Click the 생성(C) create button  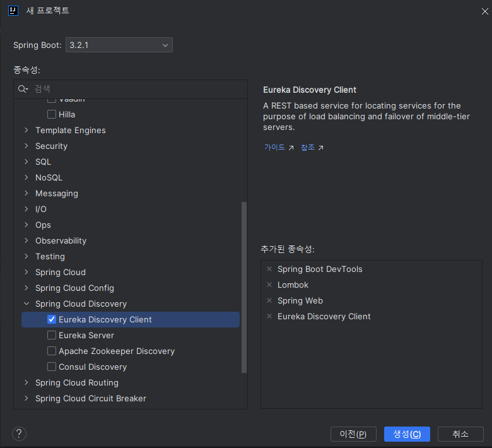[407, 434]
